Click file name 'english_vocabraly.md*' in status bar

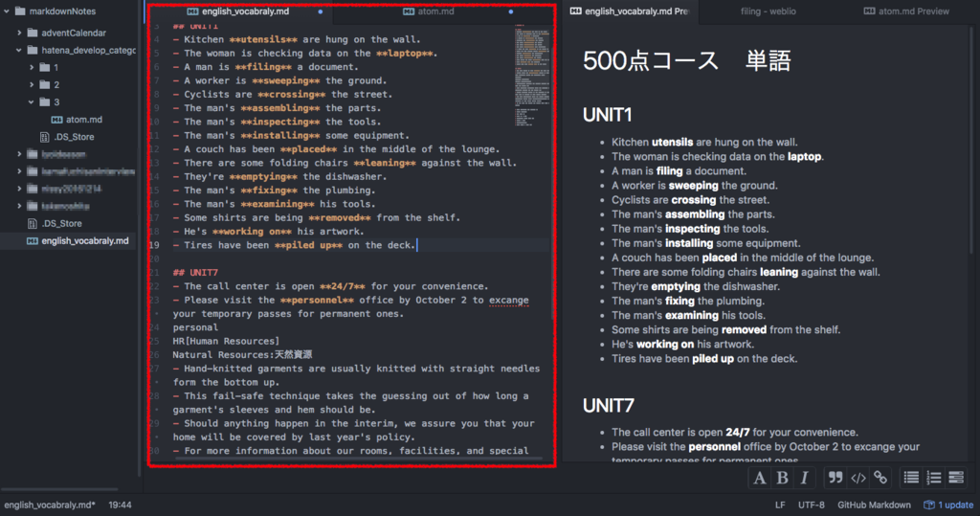click(50, 505)
